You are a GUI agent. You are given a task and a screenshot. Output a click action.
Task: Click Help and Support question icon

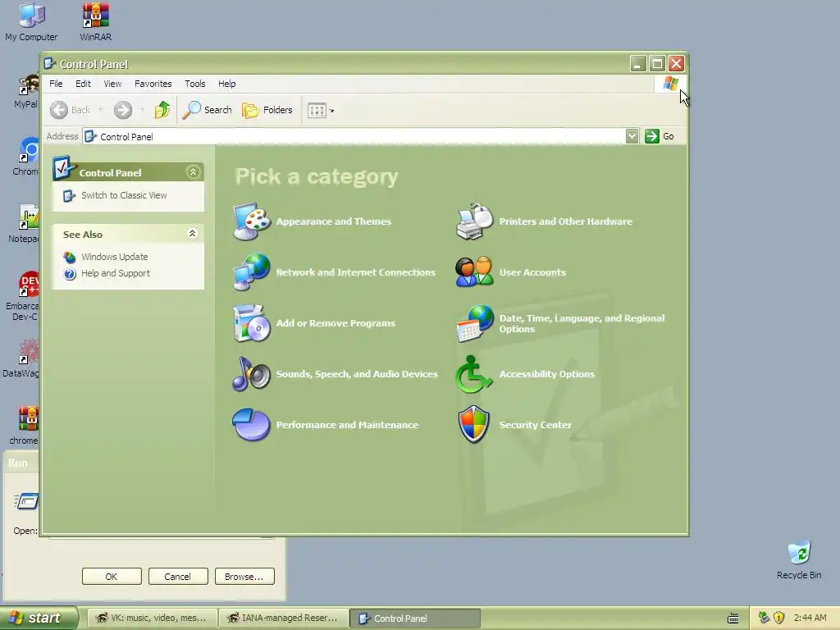pyautogui.click(x=70, y=274)
